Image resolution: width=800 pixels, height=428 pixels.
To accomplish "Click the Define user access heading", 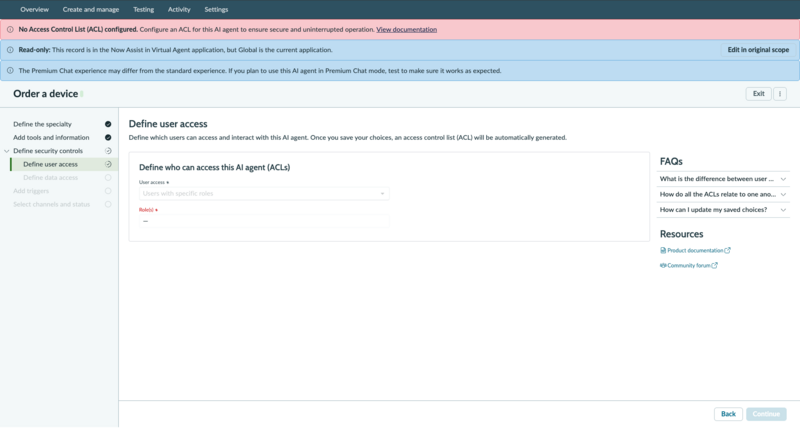I will pos(168,124).
